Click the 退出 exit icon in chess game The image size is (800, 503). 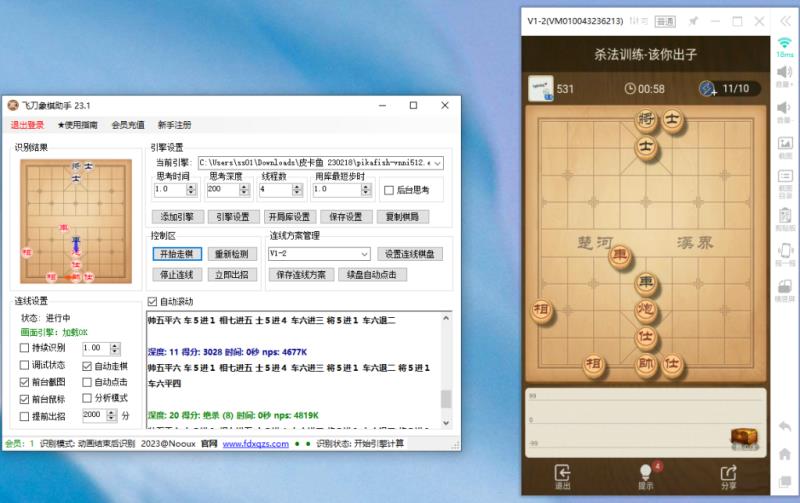(562, 476)
